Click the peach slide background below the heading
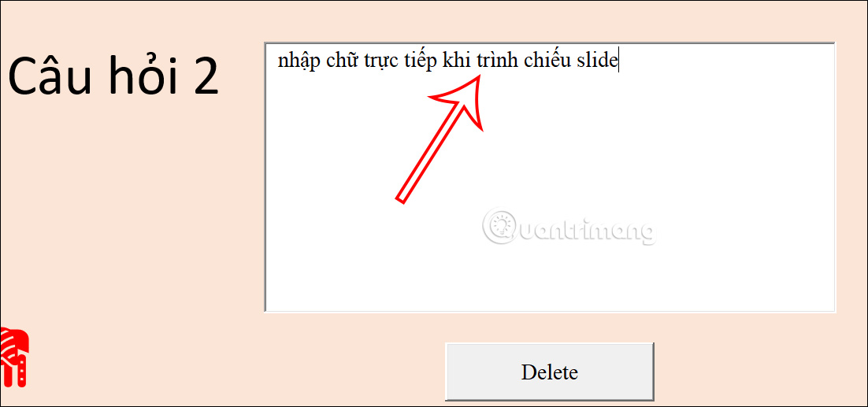The width and height of the screenshot is (868, 407). tap(122, 221)
